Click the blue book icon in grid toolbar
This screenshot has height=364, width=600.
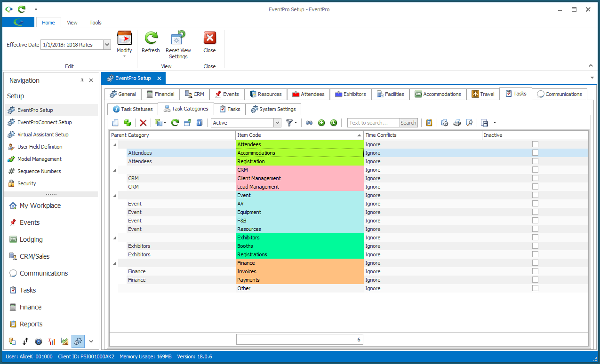coord(199,123)
